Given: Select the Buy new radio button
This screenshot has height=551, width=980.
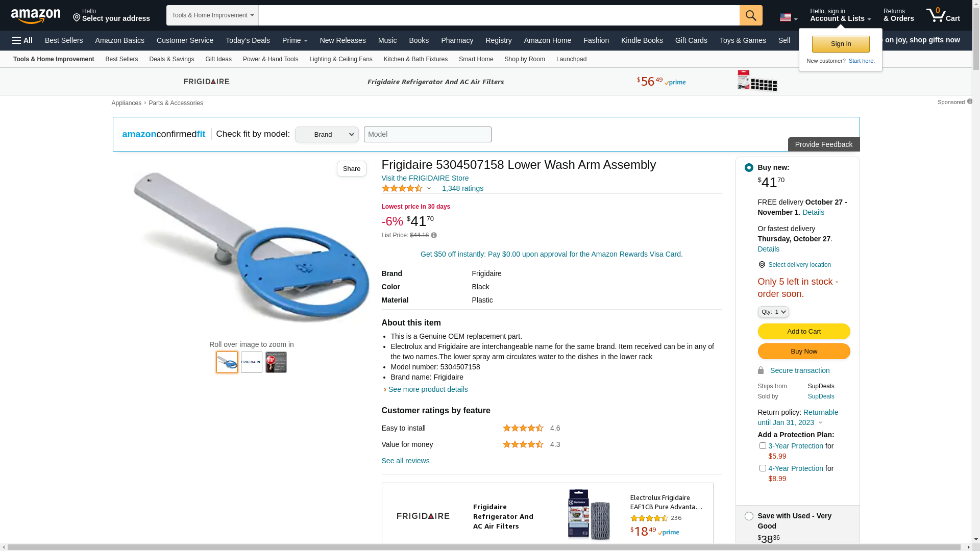Looking at the screenshot, I should coord(749,168).
